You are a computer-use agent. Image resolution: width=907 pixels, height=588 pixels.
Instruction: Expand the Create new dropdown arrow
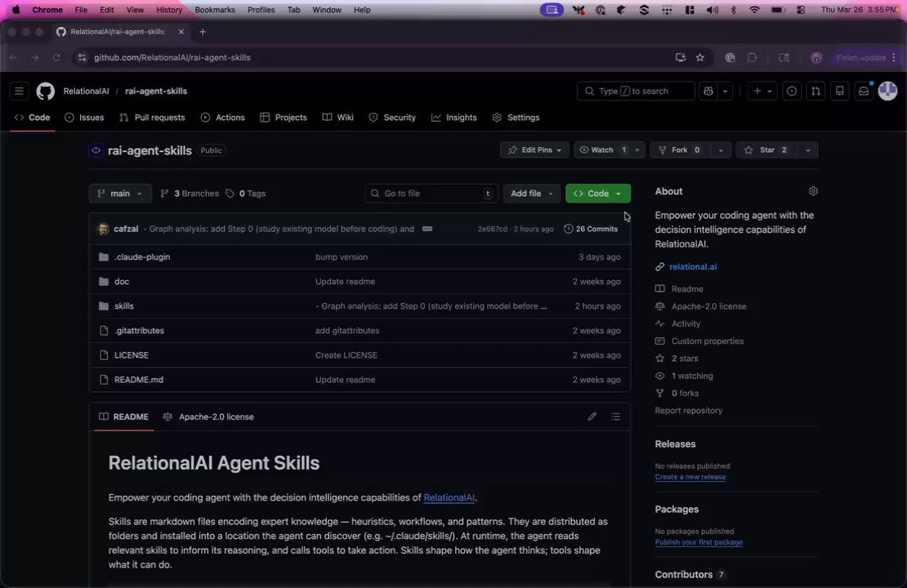[x=770, y=91]
